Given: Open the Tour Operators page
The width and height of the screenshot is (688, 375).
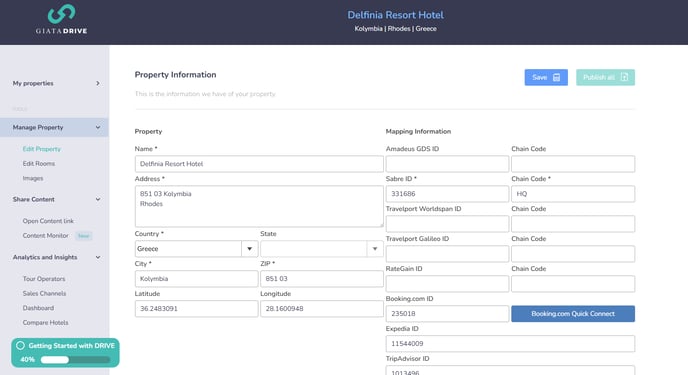Looking at the screenshot, I should tap(44, 279).
